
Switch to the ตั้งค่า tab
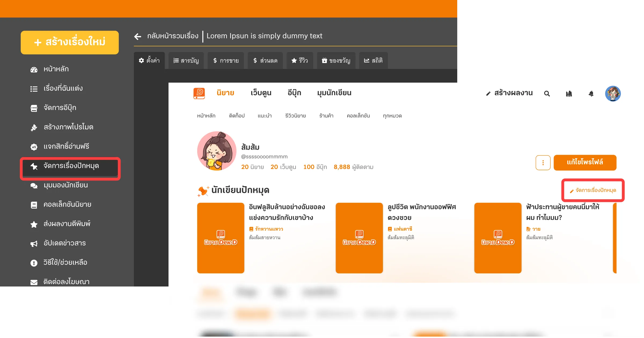[x=149, y=60]
